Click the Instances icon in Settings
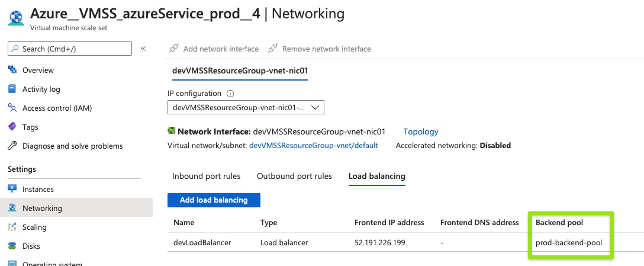 pos(12,189)
